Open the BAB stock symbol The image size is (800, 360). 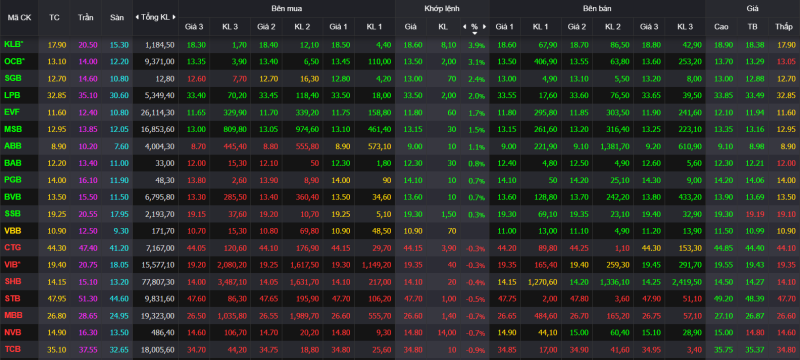[12, 163]
